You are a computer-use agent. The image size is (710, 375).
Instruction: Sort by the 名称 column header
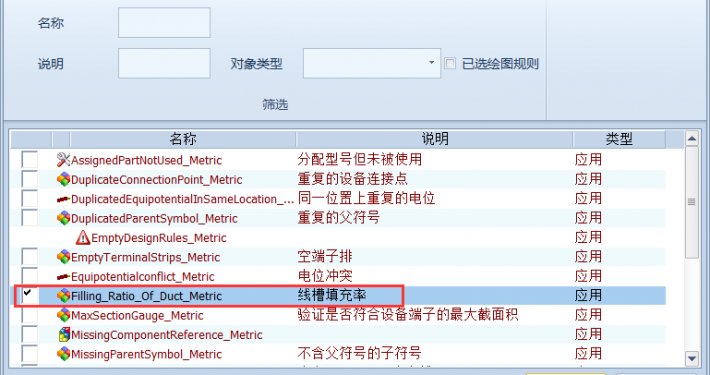click(x=183, y=139)
